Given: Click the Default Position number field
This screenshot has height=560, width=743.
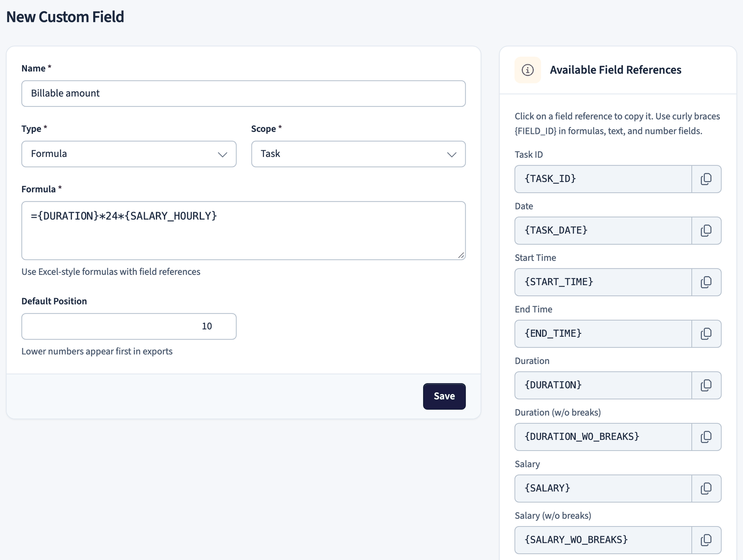Looking at the screenshot, I should pos(129,326).
